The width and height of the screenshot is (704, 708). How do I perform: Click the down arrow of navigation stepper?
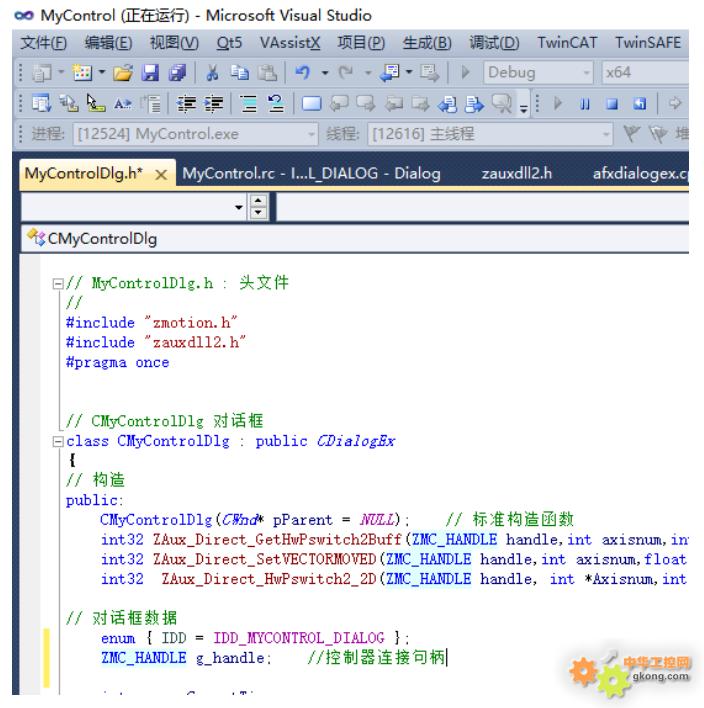point(258,213)
